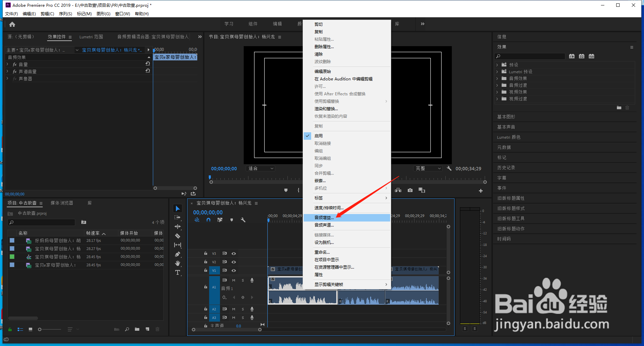Open the 完整 playback resolution dropdown

tap(428, 168)
